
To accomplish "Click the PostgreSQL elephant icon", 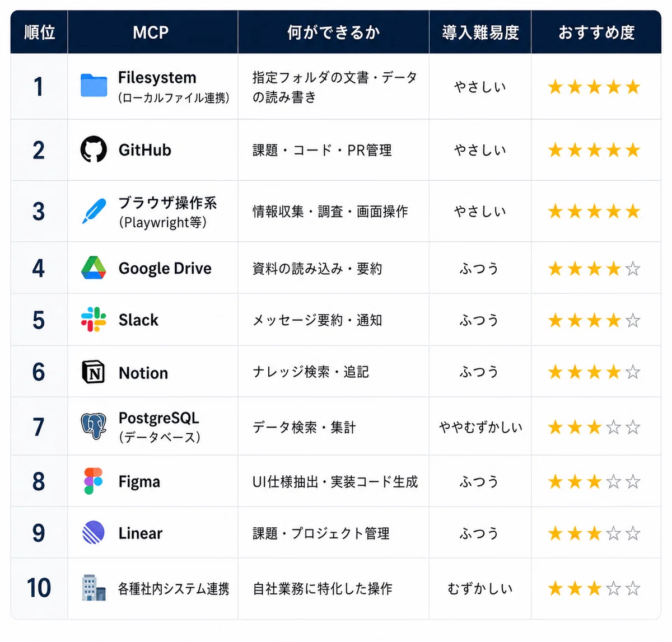I will [x=94, y=426].
